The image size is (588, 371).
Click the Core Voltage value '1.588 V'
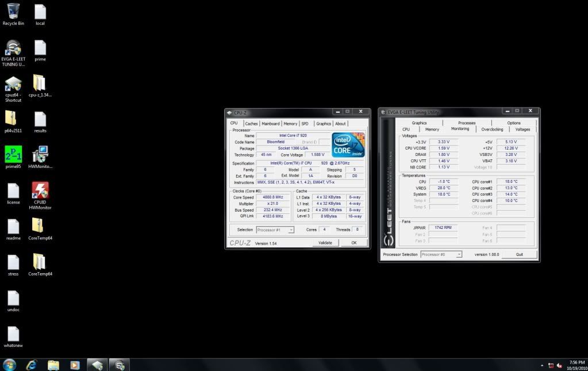click(318, 155)
